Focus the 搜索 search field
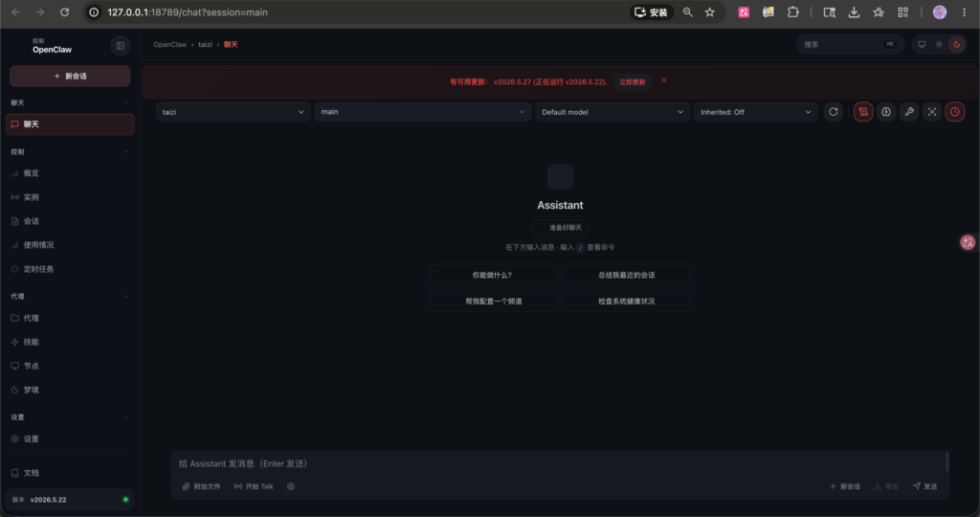980x517 pixels. point(850,44)
